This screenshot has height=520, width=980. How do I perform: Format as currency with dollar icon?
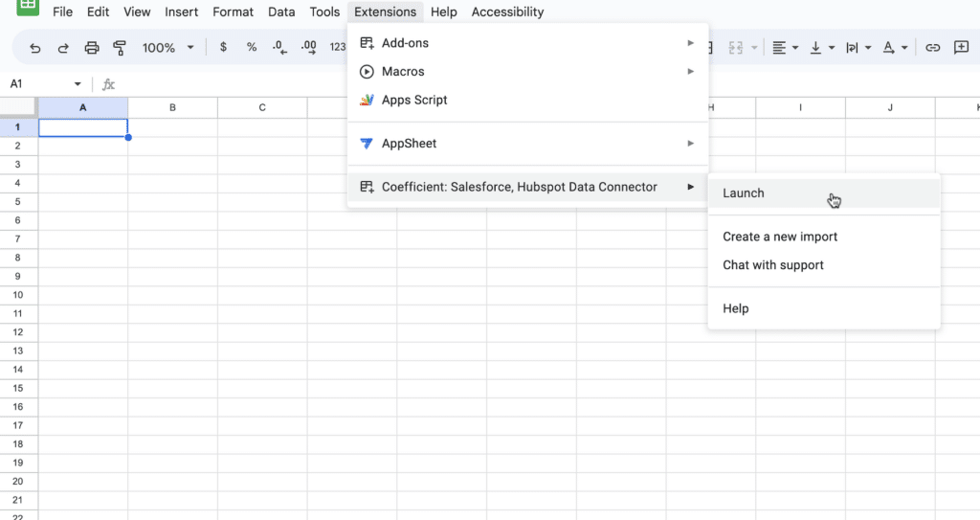(x=223, y=47)
